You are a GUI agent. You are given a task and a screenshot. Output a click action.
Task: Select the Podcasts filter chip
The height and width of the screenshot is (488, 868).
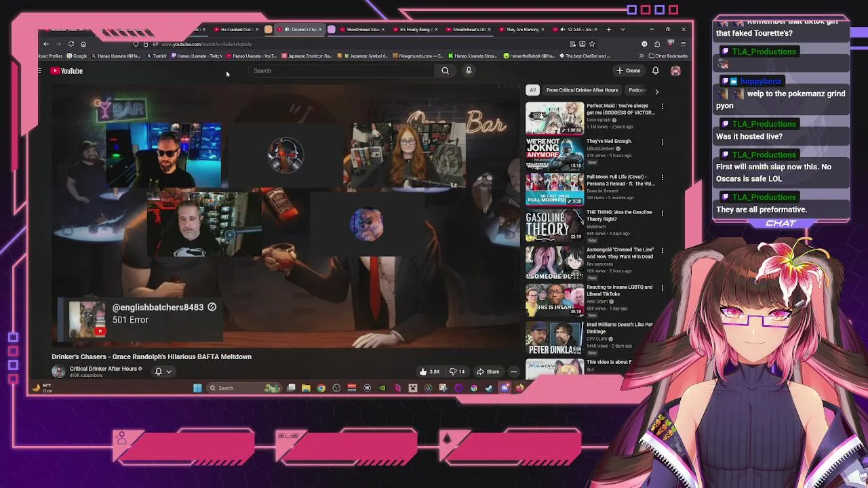(x=636, y=90)
